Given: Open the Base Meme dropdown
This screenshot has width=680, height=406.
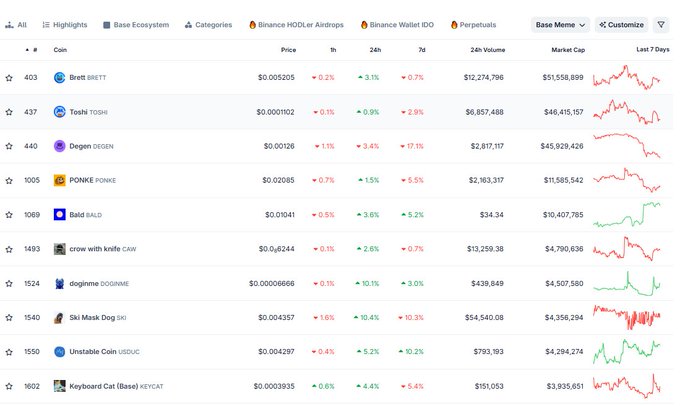Looking at the screenshot, I should pos(560,25).
